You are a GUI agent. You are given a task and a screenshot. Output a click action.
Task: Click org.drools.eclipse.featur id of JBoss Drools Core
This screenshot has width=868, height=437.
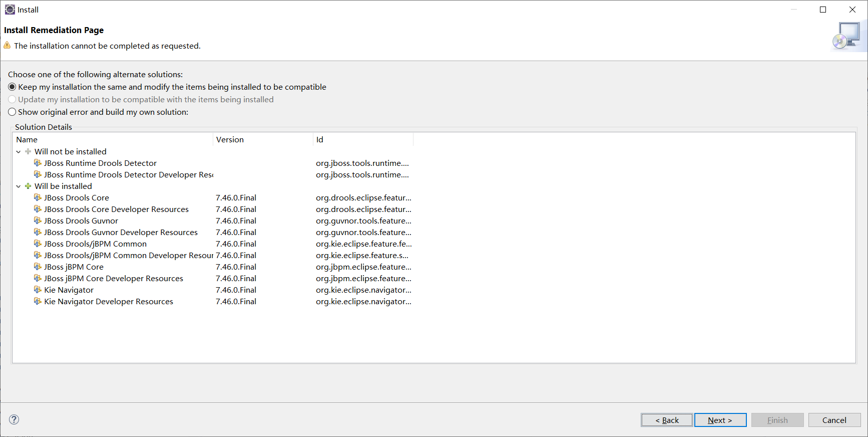(x=363, y=197)
